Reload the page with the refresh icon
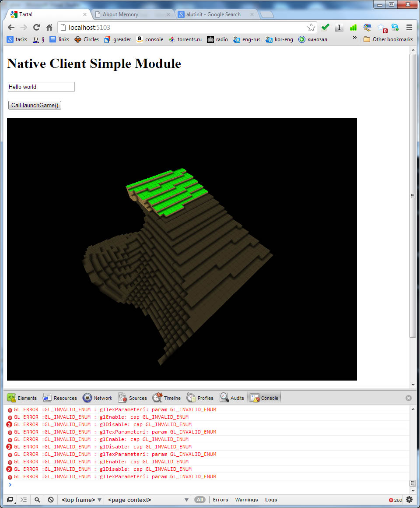420x508 pixels. 37,28
